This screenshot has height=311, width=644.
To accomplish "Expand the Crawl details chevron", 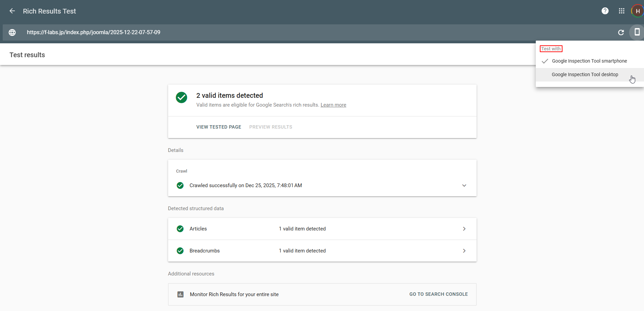I will coord(464,185).
